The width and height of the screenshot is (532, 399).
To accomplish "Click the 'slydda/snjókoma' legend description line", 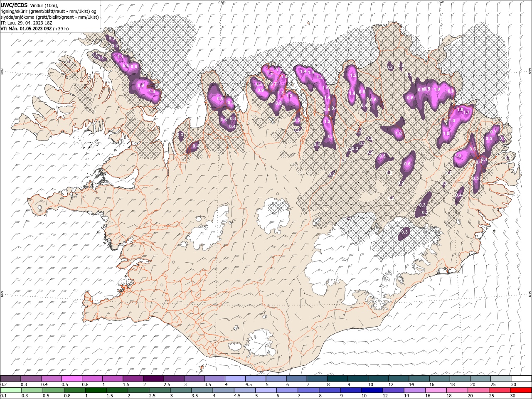I will click(x=49, y=17).
